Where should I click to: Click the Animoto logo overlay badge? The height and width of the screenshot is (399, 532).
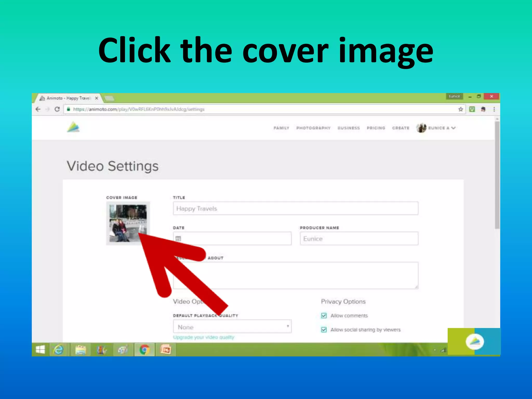tap(475, 342)
